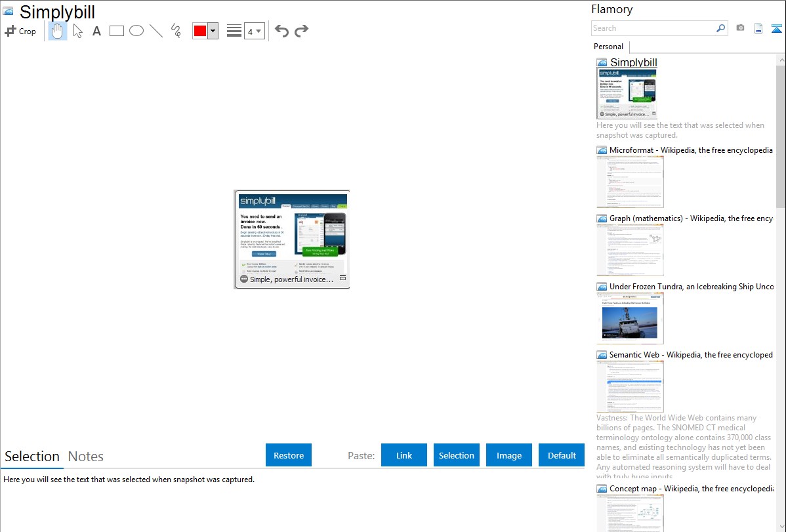Undo the last edit
786x532 pixels.
pos(281,31)
